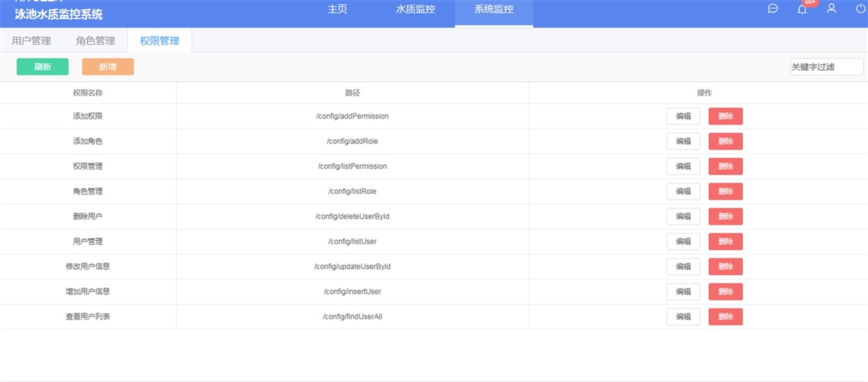The width and height of the screenshot is (868, 382).
Task: Select the 修改用户信息 name cell
Action: [88, 267]
